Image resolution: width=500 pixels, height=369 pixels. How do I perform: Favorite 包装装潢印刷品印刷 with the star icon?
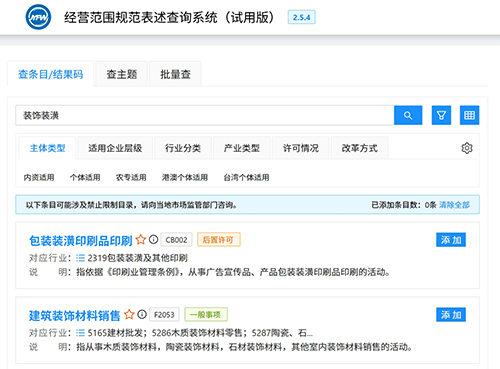coord(141,240)
